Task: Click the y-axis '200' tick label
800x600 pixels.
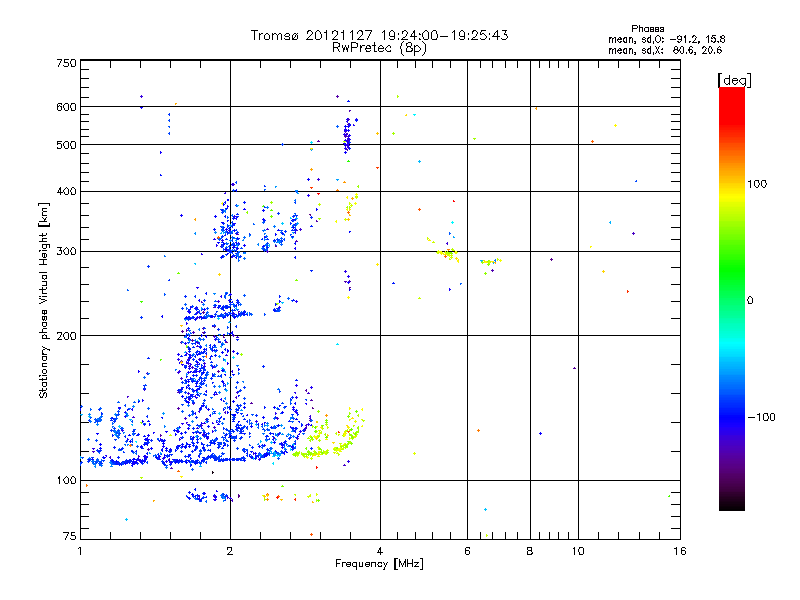Action: click(66, 335)
